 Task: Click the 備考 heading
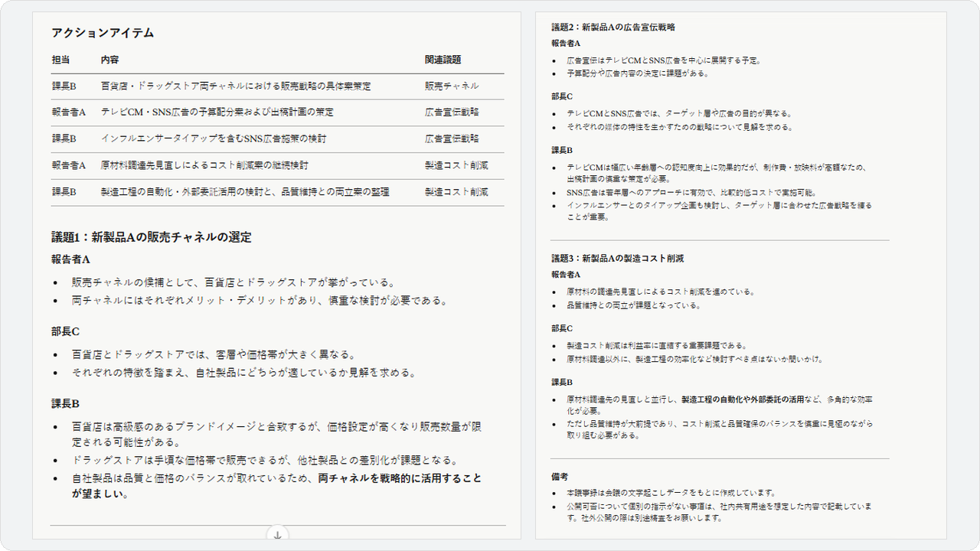click(x=560, y=476)
